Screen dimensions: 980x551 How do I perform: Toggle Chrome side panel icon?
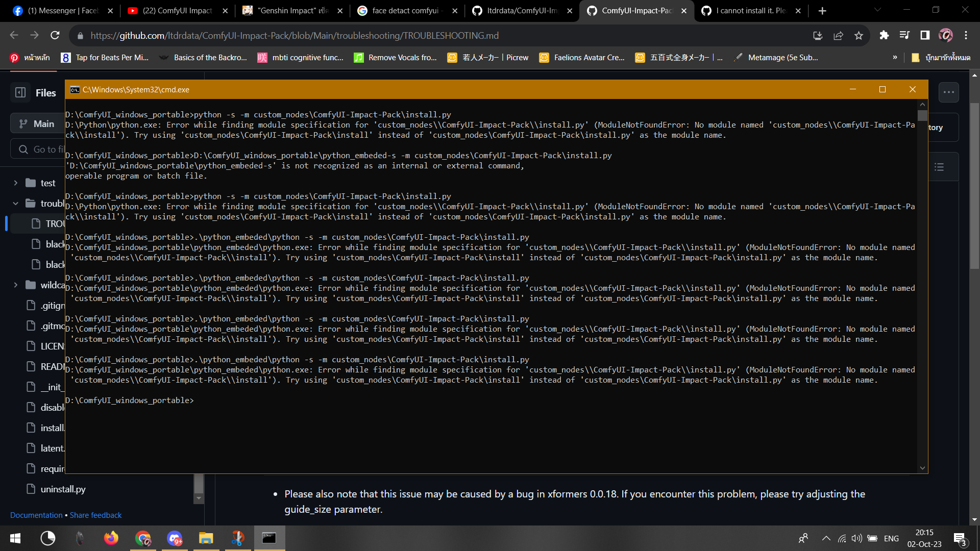925,35
